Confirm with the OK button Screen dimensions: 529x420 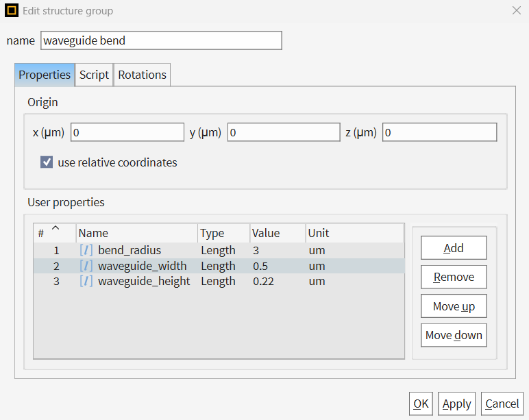tap(421, 404)
